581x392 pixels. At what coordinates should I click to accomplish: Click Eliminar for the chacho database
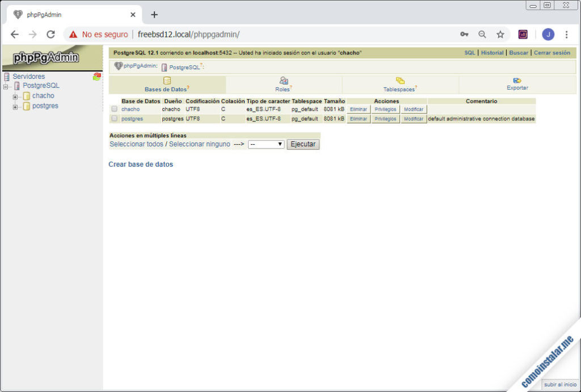(x=358, y=109)
